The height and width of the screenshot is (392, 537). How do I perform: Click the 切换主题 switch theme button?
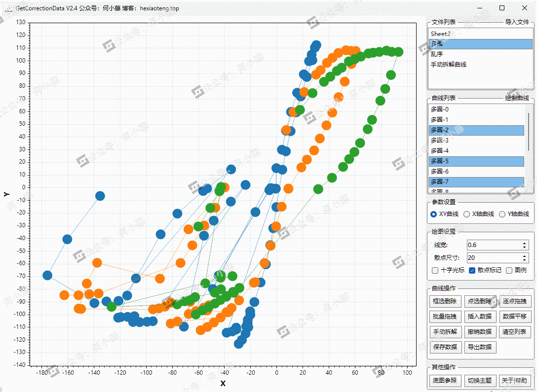point(480,381)
